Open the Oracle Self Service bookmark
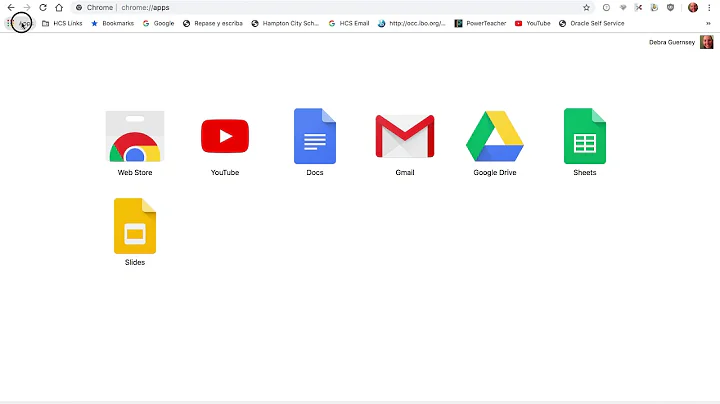 click(x=591, y=23)
